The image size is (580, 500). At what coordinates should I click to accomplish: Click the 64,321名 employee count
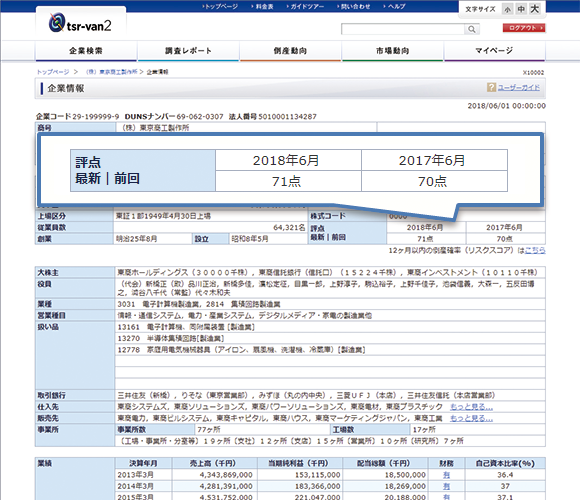289,227
